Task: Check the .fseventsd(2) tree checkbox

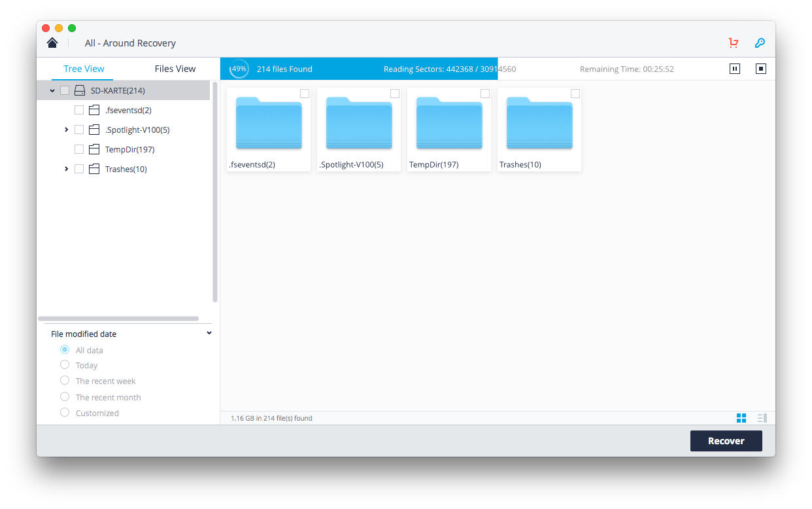Action: coord(79,110)
